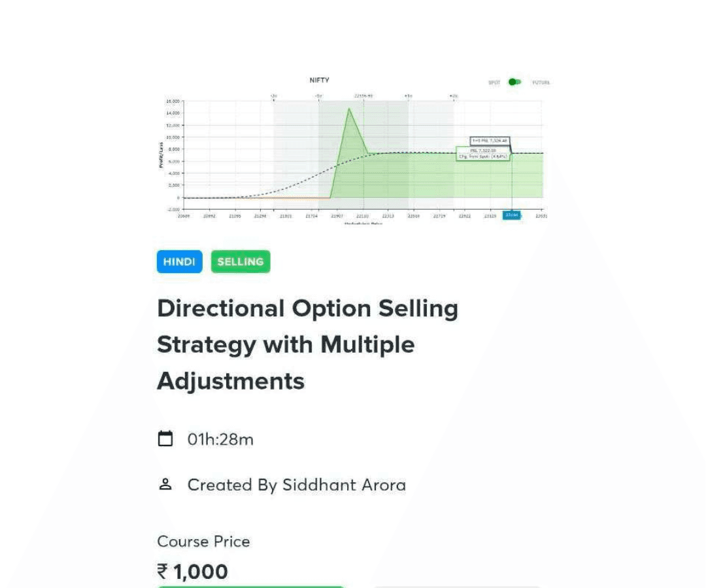
Task: Select the SELLING category badge
Action: (240, 261)
